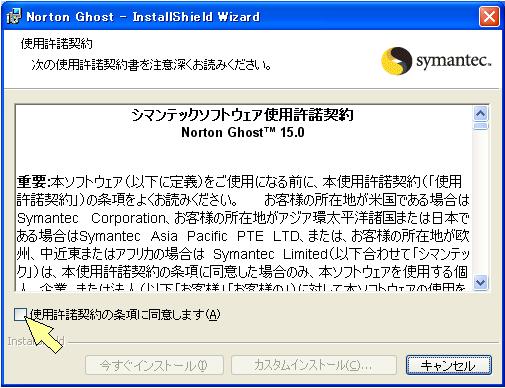Click the 使用許諾契約 header title
Viewport: 505px width, 388px height.
click(x=57, y=44)
